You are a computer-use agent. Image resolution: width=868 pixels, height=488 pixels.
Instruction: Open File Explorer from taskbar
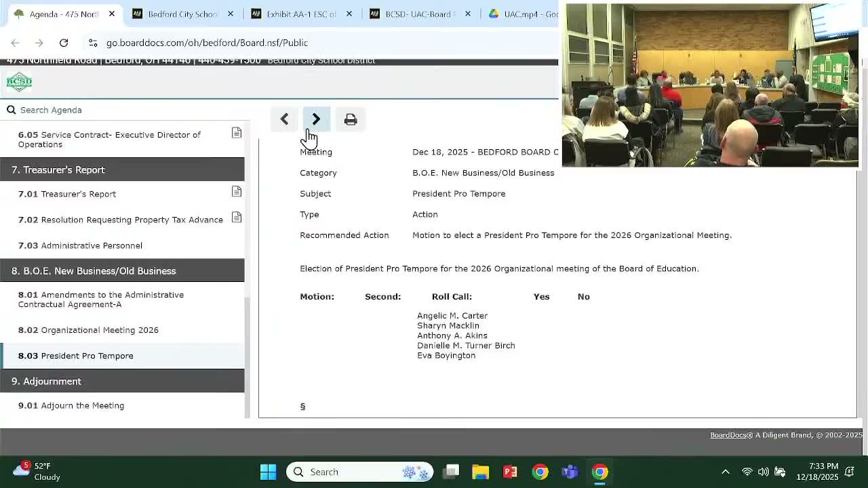click(x=480, y=472)
